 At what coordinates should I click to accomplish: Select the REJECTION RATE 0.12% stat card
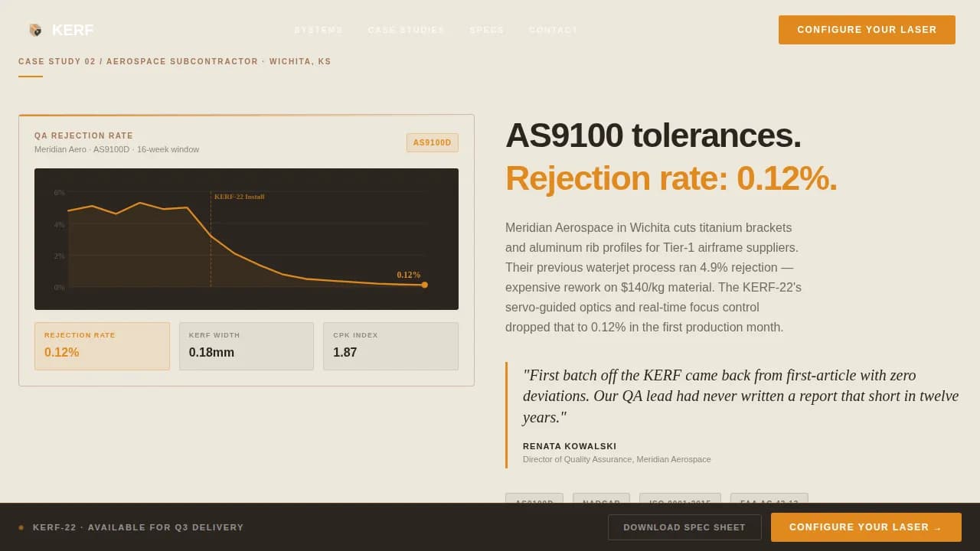[102, 346]
